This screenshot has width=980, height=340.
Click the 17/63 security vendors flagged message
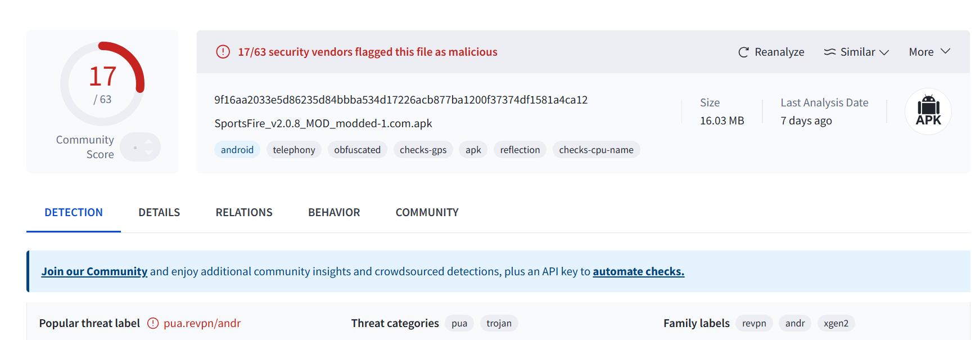(368, 52)
